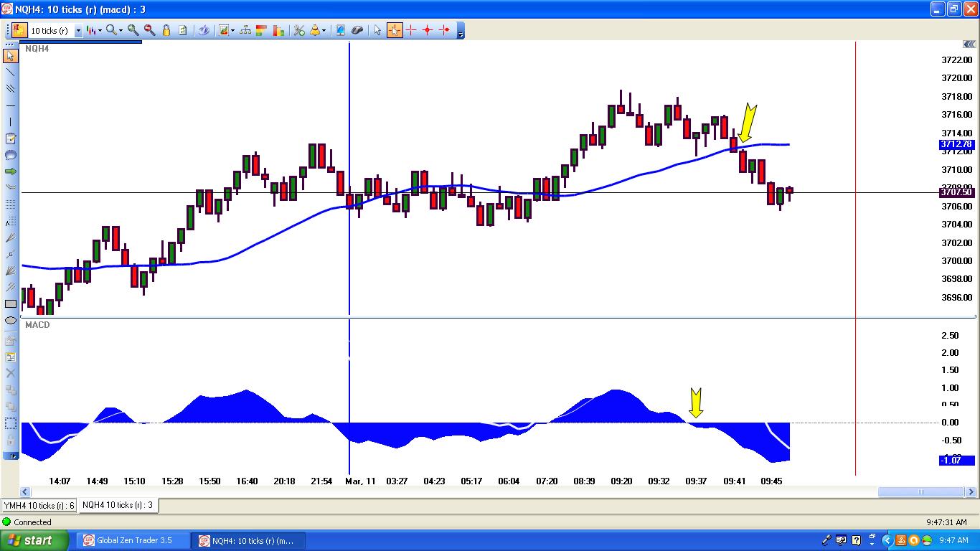Open the chart indicator settings dropdown
980x551 pixels.
pyautogui.click(x=231, y=30)
